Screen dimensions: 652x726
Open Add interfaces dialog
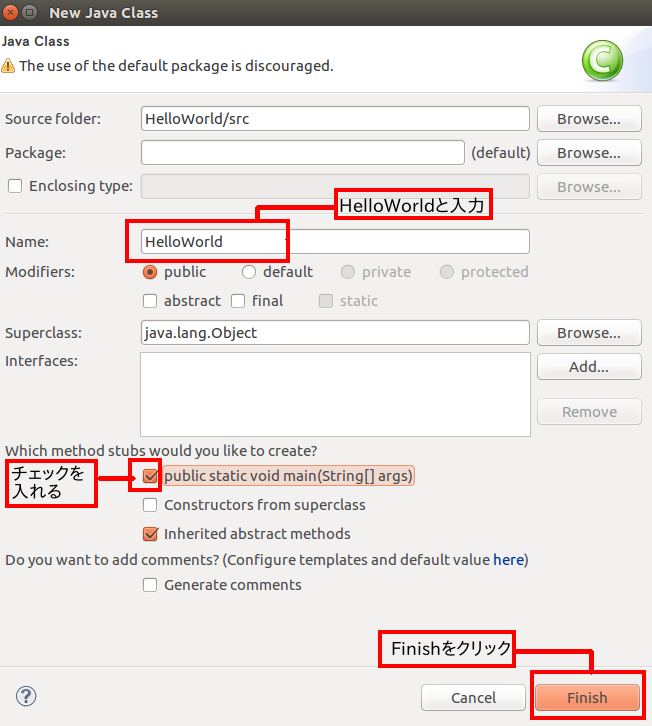[589, 367]
